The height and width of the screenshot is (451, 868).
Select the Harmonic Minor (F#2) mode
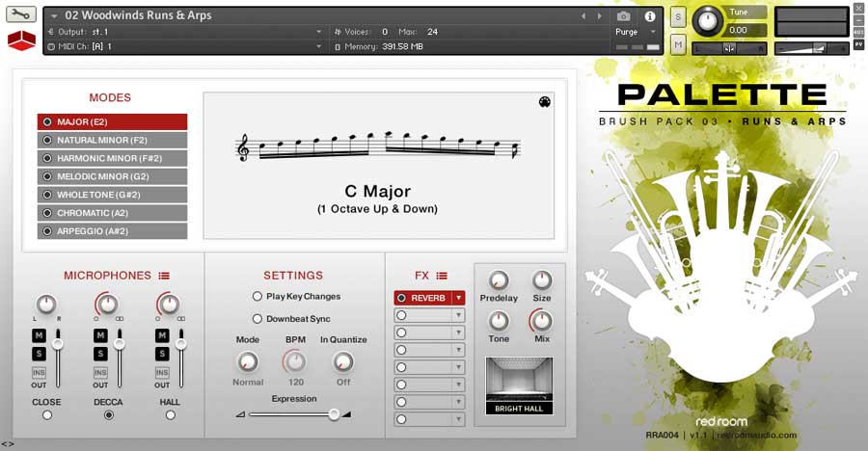(x=113, y=158)
